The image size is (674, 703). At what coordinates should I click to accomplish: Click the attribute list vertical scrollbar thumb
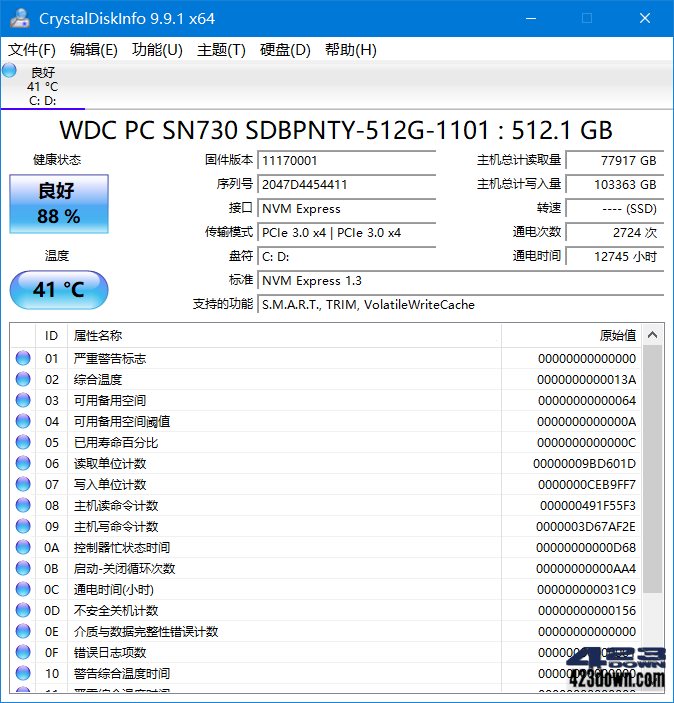click(653, 469)
